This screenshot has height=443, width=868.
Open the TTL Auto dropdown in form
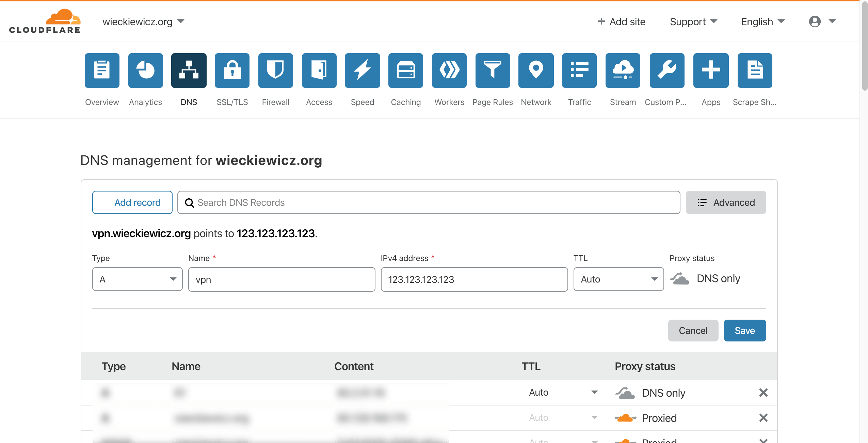coord(618,279)
